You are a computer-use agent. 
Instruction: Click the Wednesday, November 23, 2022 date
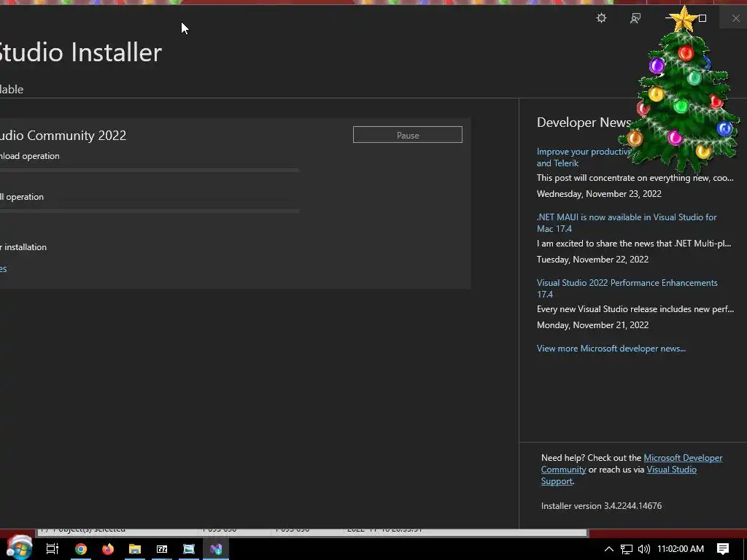pos(599,194)
